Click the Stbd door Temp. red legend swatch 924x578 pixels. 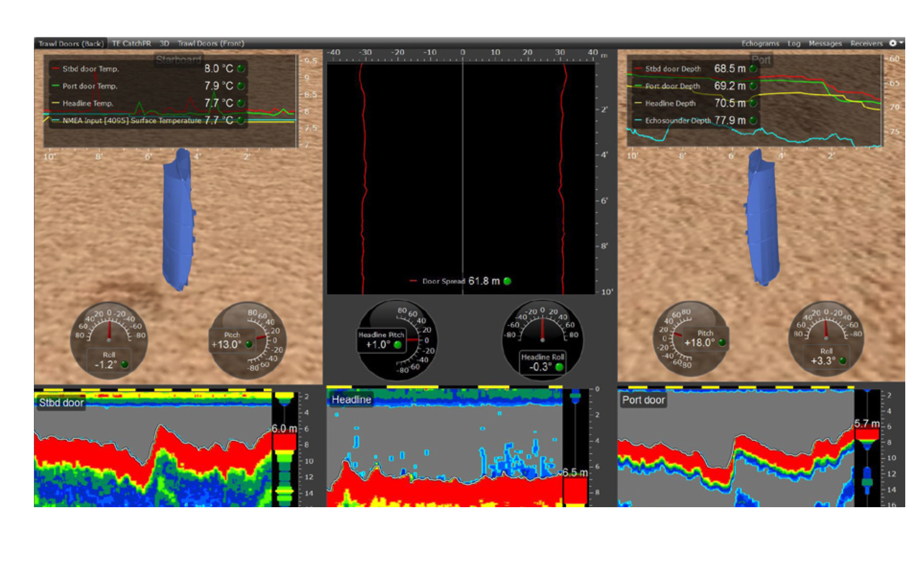point(55,68)
